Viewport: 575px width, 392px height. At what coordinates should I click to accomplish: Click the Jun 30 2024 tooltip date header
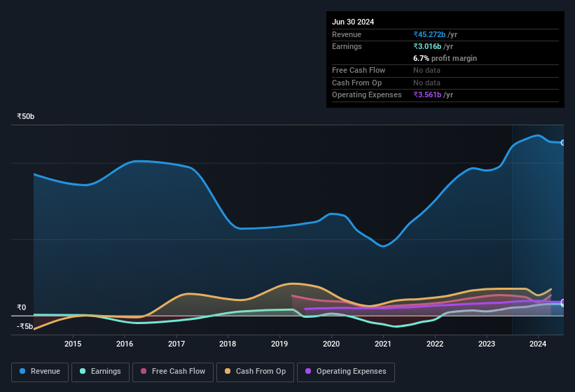(353, 22)
